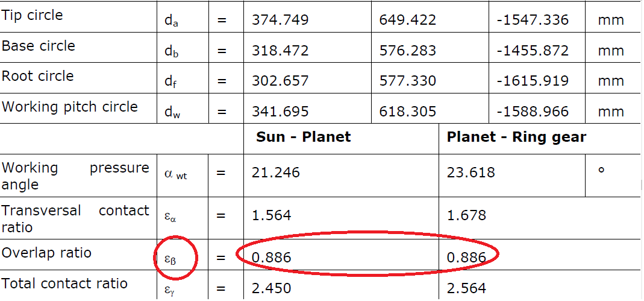Click Planet-Ring overlap ratio 0.886
644x301 pixels.
466,258
